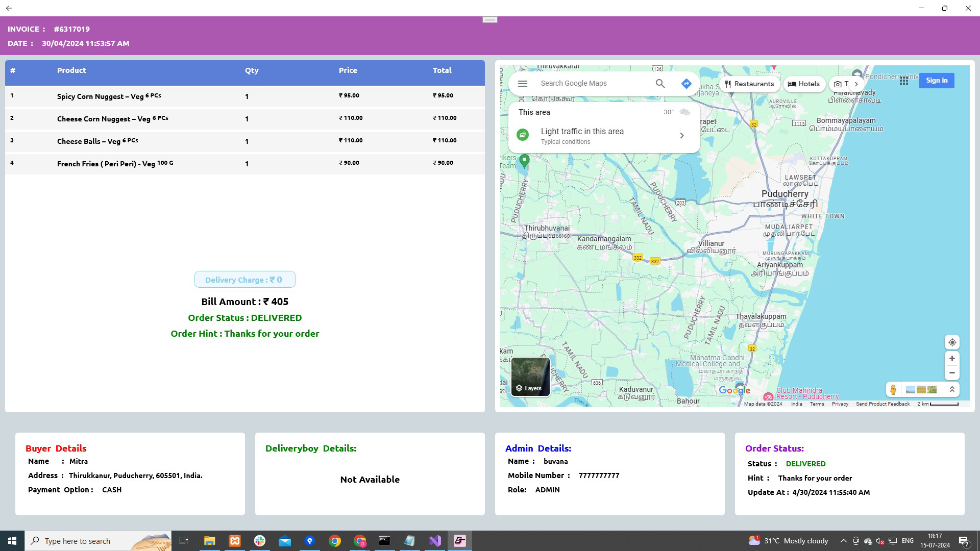Select the Hotels chip on the map
Image resolution: width=980 pixels, height=551 pixels.
(x=804, y=84)
